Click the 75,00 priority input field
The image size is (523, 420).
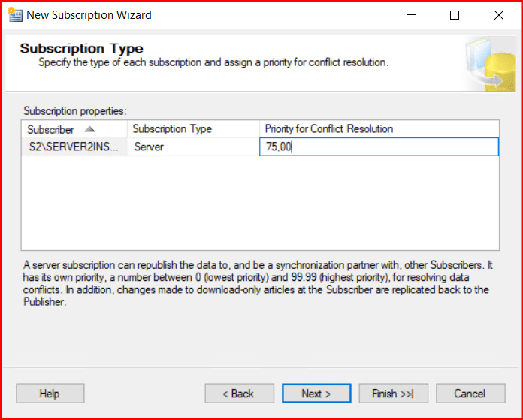[379, 147]
